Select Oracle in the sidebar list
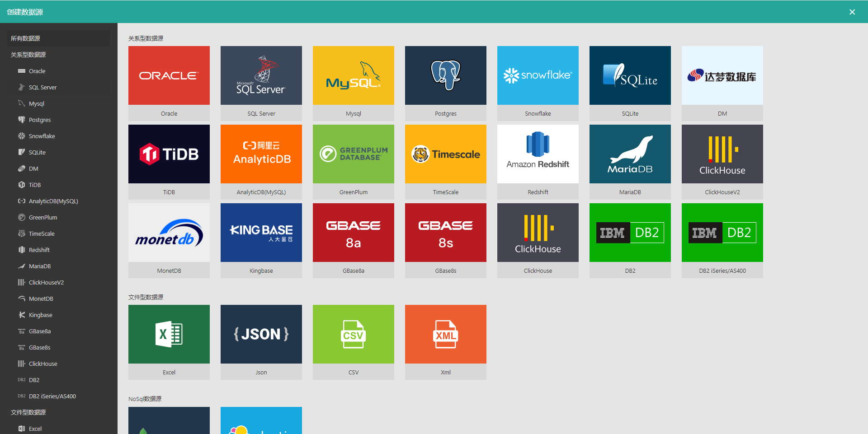868x434 pixels. coord(59,71)
